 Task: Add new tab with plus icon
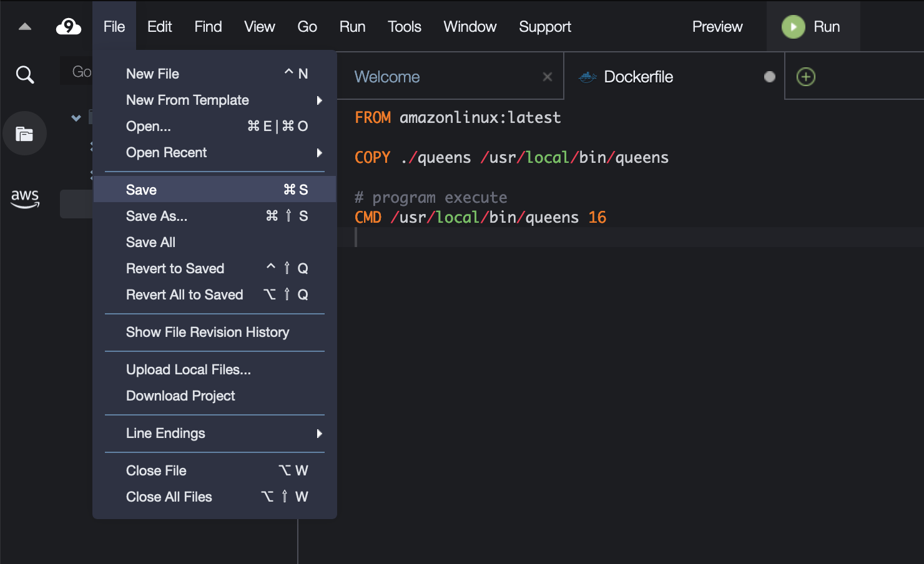pyautogui.click(x=806, y=77)
